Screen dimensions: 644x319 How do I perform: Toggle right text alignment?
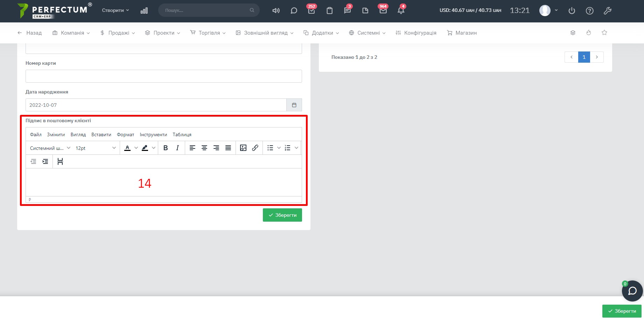coord(216,148)
